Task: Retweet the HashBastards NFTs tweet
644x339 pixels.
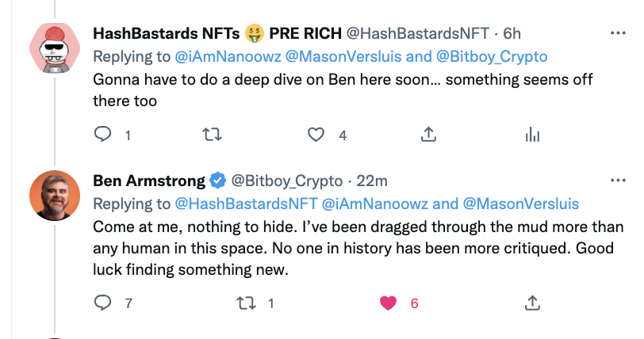Action: click(212, 134)
